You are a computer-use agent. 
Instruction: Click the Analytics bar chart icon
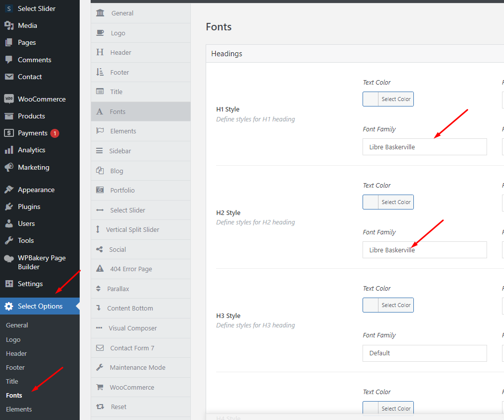point(9,150)
